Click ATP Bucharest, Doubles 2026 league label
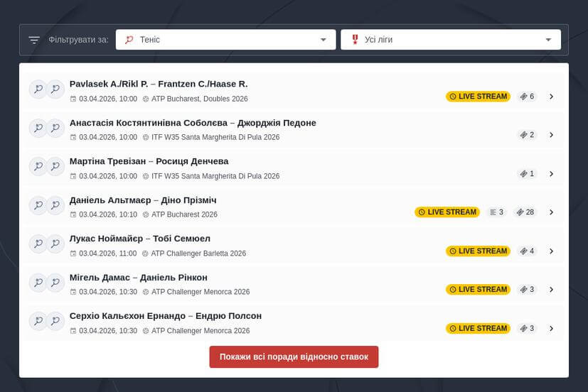This screenshot has height=392, width=588. pyautogui.click(x=199, y=99)
